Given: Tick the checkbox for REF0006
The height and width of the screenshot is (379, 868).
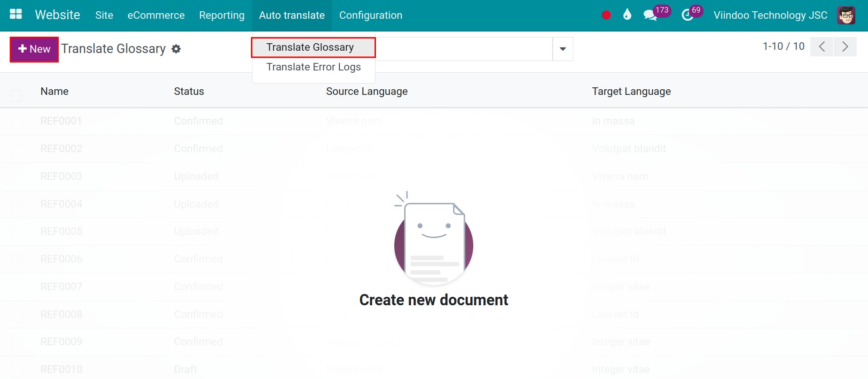Looking at the screenshot, I should click(16, 261).
